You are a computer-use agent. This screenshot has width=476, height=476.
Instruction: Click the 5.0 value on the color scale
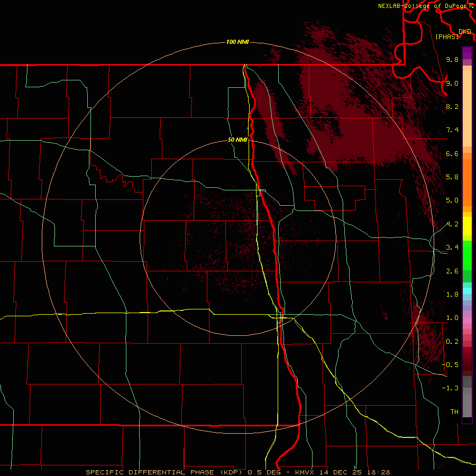pos(452,200)
